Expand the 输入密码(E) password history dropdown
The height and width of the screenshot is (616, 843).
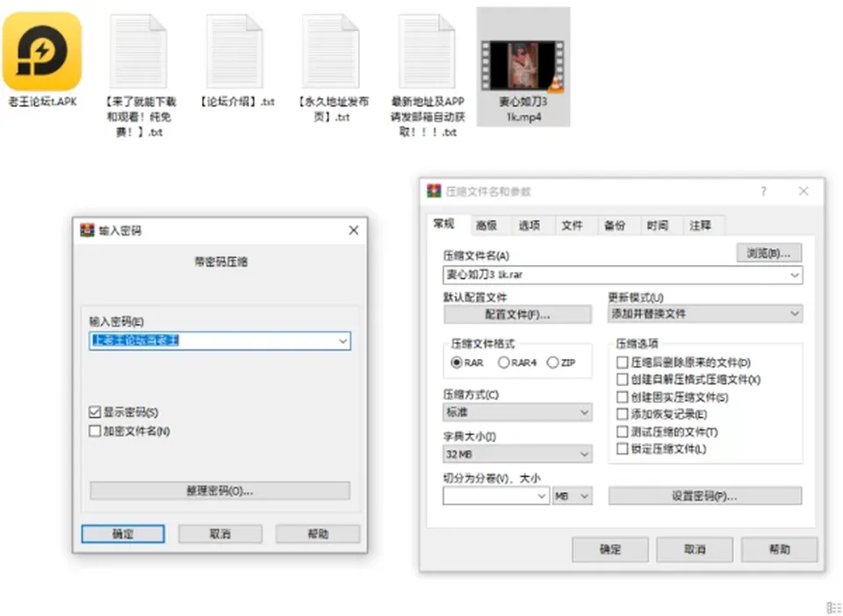coord(343,341)
